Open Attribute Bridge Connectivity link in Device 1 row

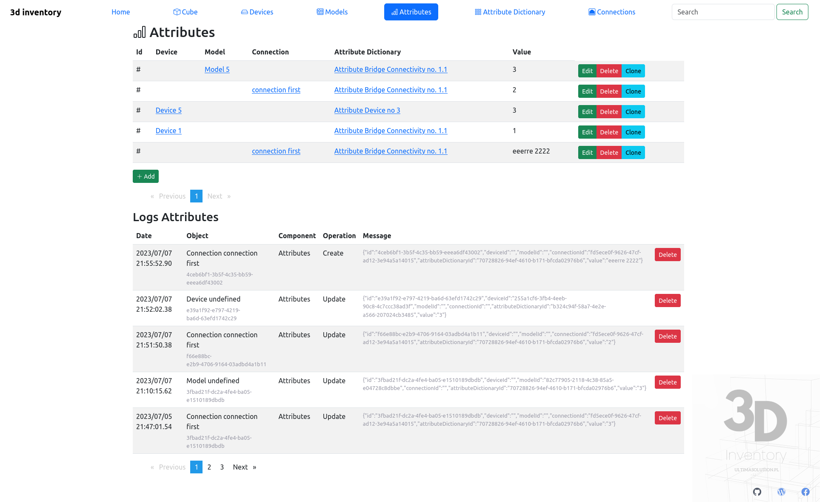pyautogui.click(x=391, y=131)
